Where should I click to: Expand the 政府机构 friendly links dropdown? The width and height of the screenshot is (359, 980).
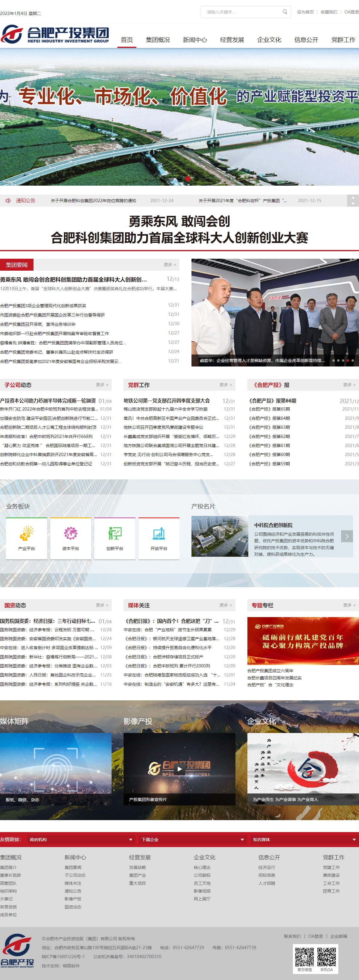pos(81,839)
